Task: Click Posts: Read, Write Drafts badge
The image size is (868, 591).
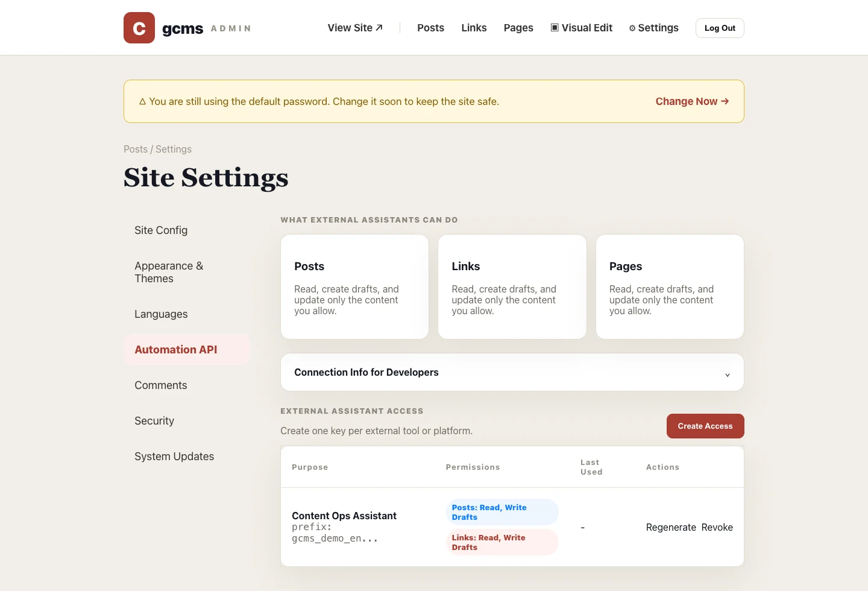Action: pos(502,512)
